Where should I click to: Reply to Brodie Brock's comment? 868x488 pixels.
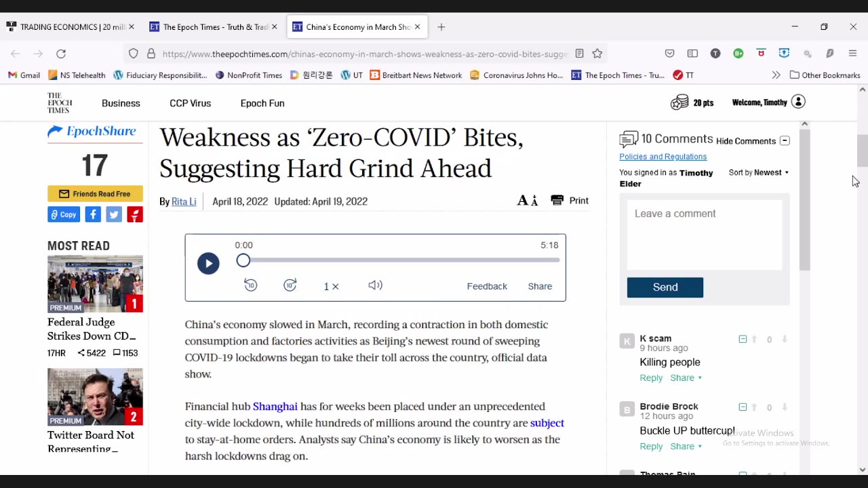click(x=651, y=446)
